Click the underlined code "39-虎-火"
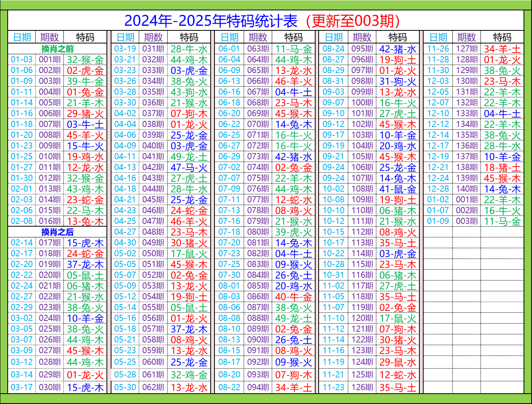The width and height of the screenshot is (532, 404). pos(293,232)
